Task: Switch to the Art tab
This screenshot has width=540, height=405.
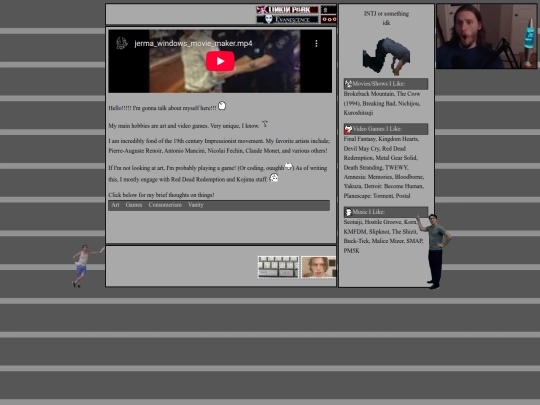Action: coord(115,205)
